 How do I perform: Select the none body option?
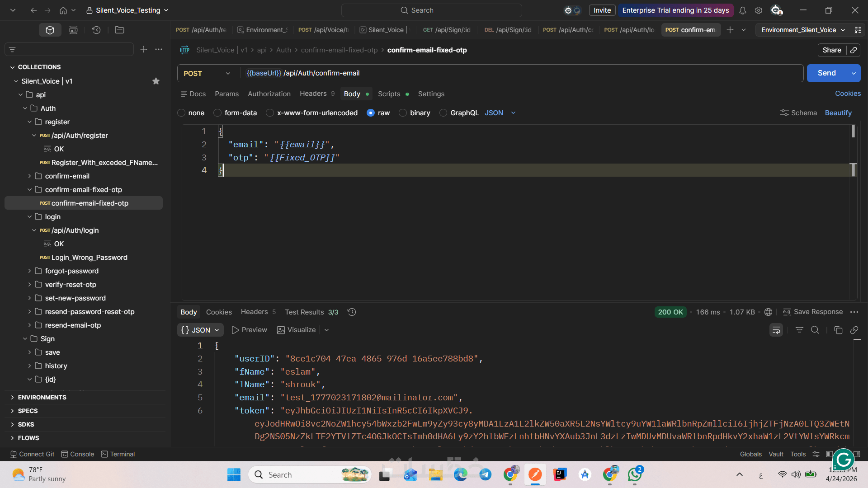pos(182,113)
